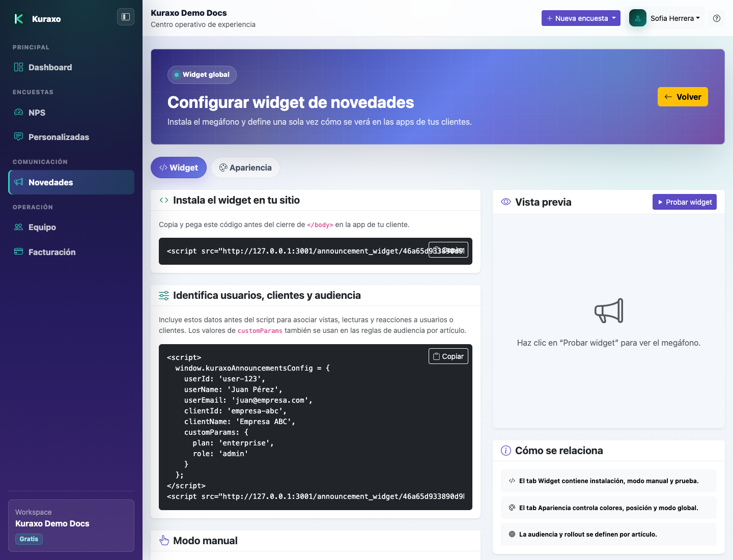Click the sliders icon beside Identifica usuarios
Viewport: 733px width, 560px height.
pyautogui.click(x=164, y=295)
